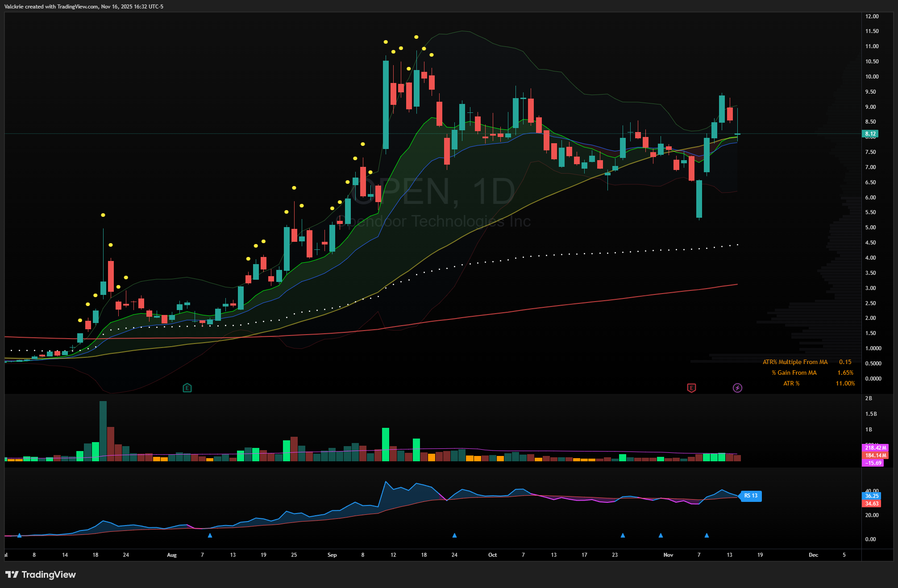The width and height of the screenshot is (898, 588).
Task: Click the red 184.14M volume label
Action: [x=875, y=455]
